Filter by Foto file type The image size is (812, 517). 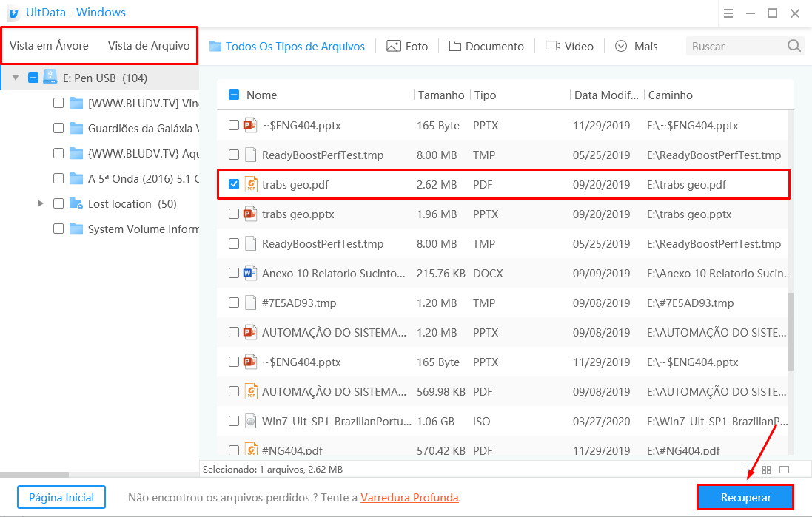[x=407, y=46]
